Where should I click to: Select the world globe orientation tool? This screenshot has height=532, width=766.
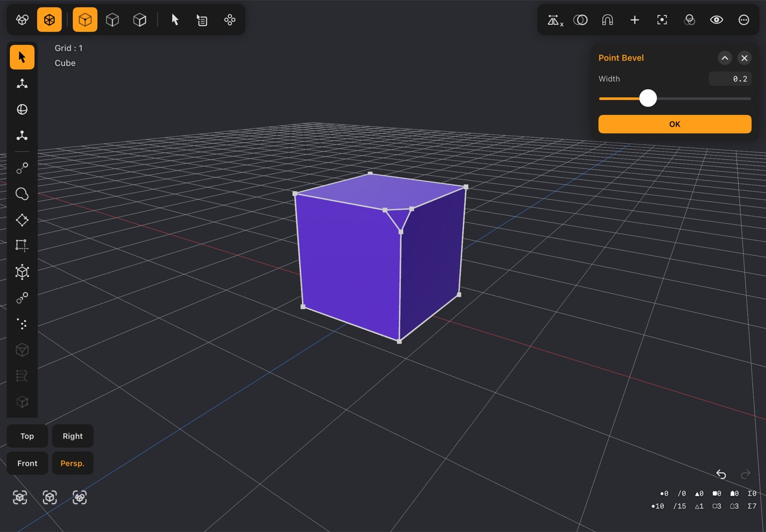click(22, 109)
